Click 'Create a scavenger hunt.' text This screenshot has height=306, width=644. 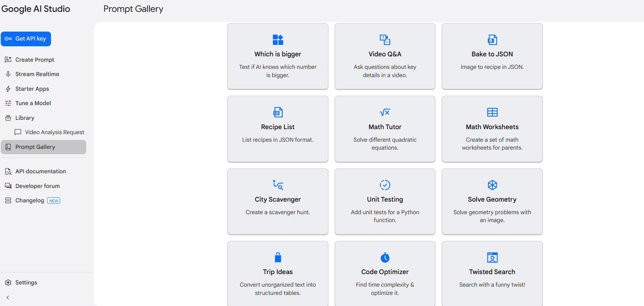click(278, 212)
